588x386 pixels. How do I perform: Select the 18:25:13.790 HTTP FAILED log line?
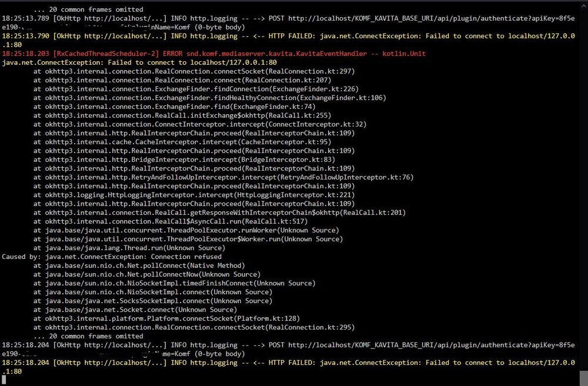288,40
